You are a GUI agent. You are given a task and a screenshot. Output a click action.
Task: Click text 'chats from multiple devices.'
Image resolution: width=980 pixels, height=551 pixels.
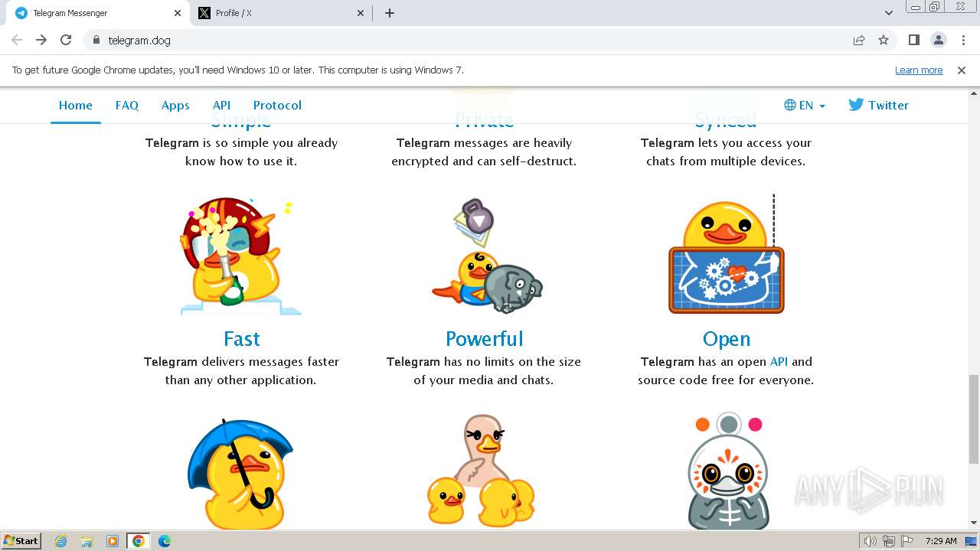pyautogui.click(x=726, y=161)
